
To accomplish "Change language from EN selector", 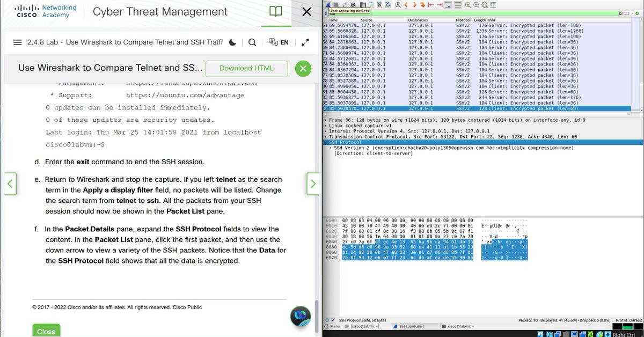I will point(279,42).
